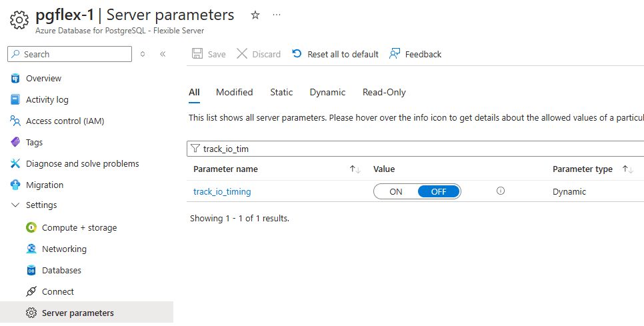644x326 pixels.
Task: Click the gear icon beside Server parameters item
Action: 31,313
